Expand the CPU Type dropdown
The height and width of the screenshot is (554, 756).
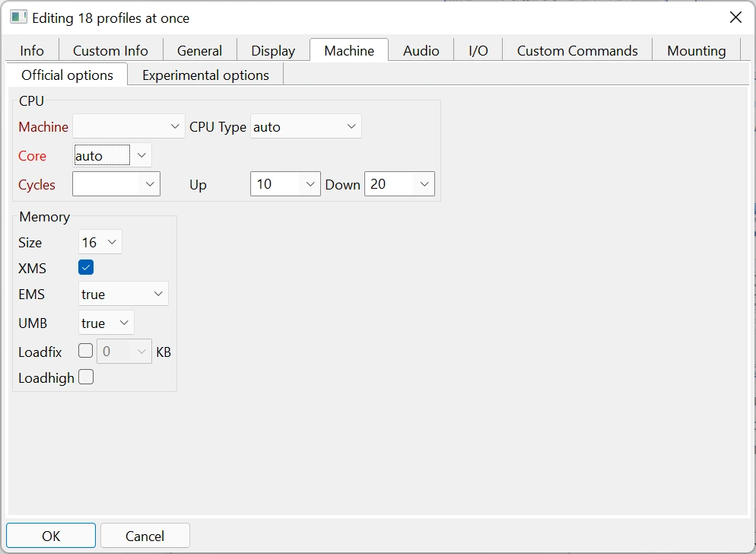pyautogui.click(x=306, y=126)
